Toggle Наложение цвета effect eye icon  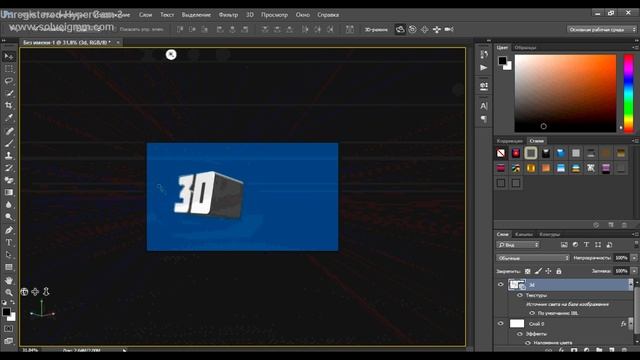(528, 343)
